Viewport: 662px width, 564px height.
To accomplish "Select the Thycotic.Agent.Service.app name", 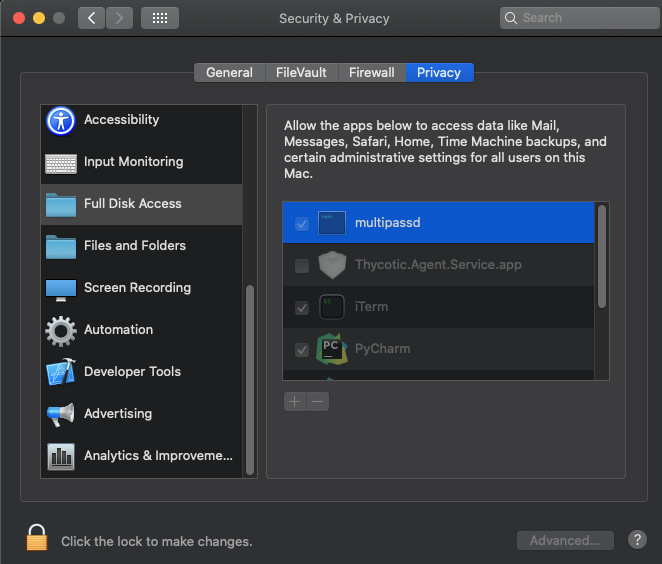I will point(438,265).
